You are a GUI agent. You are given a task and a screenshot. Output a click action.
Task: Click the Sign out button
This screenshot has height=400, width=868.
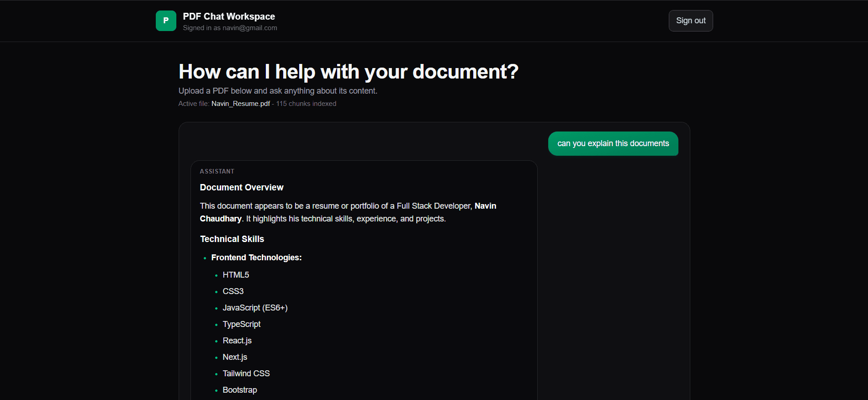691,21
